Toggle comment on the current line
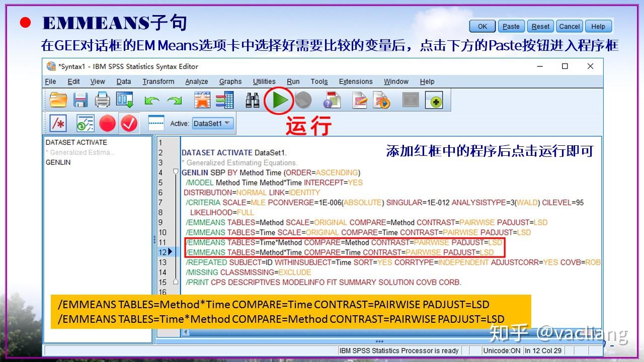This screenshot has height=362, width=644. tap(57, 122)
